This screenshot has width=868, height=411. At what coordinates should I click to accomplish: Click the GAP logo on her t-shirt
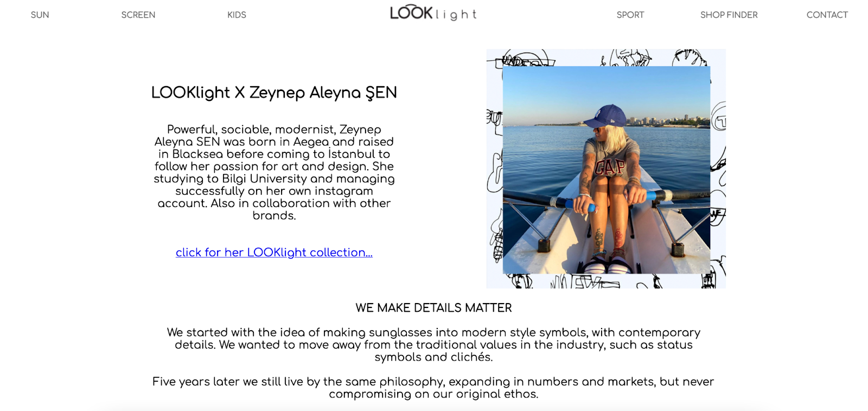click(611, 168)
